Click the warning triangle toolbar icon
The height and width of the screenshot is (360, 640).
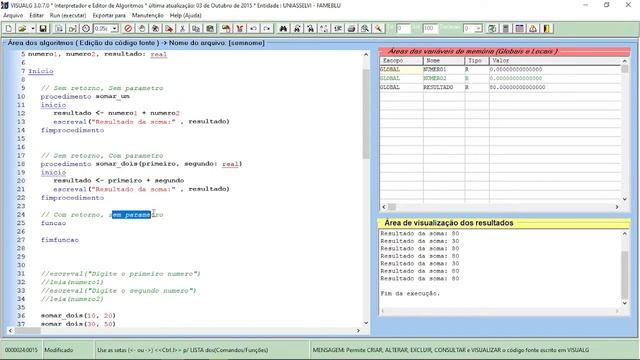pyautogui.click(x=533, y=29)
